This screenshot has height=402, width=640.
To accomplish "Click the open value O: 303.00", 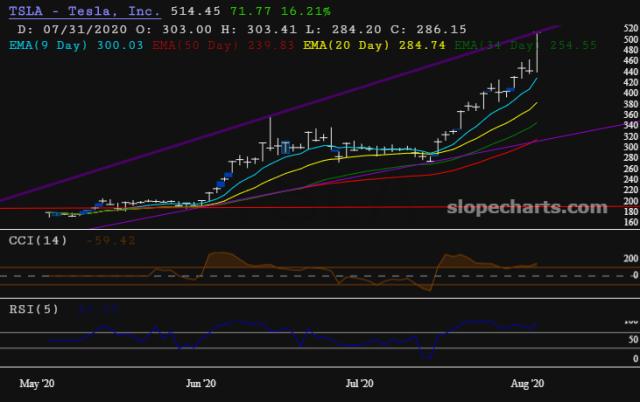I will (x=174, y=29).
